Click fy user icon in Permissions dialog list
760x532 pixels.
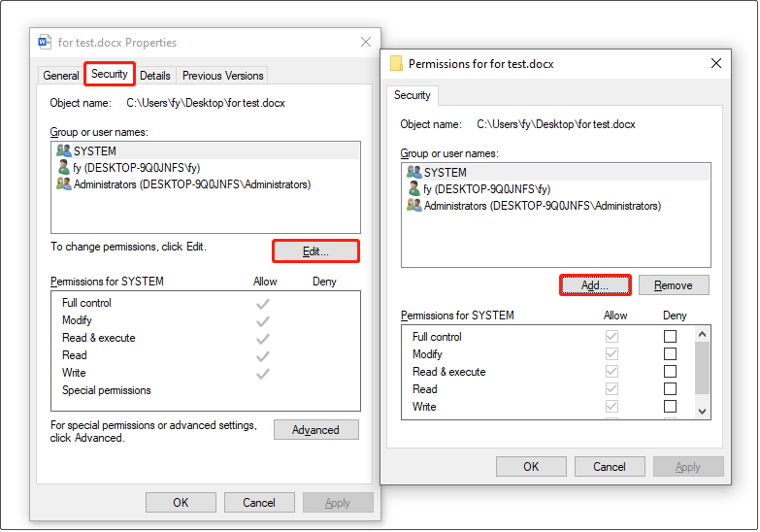coord(413,188)
